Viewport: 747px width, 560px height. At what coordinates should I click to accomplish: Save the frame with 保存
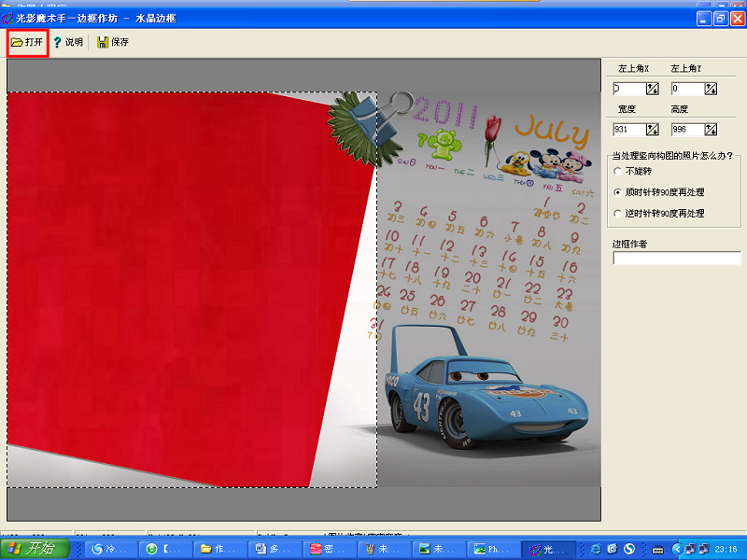coord(113,42)
